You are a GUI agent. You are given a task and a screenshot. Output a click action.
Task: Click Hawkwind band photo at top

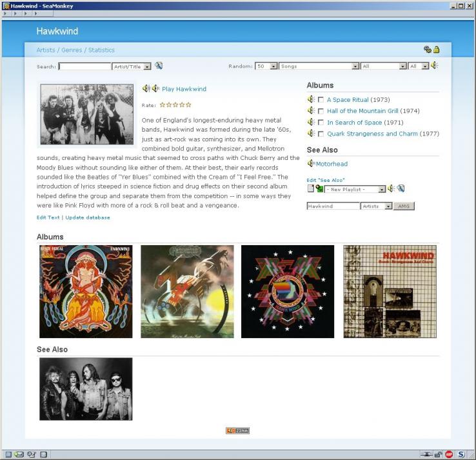[x=87, y=114]
